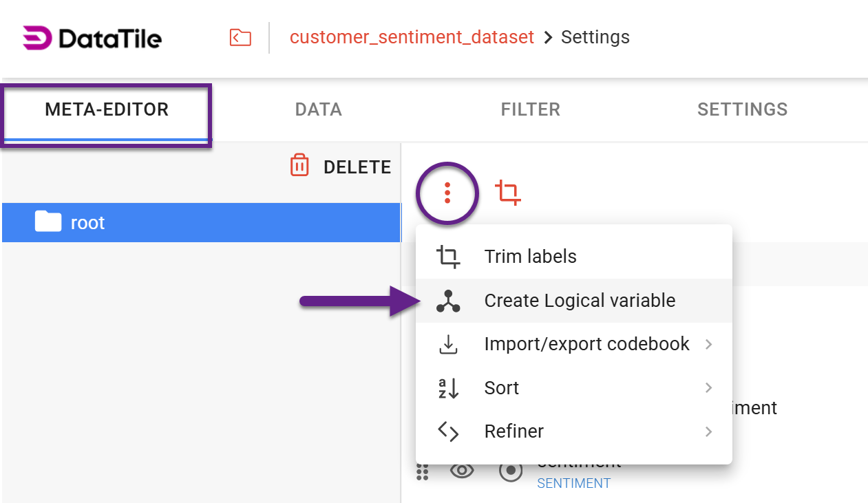This screenshot has height=503, width=868.
Task: Click the root folder icon
Action: (x=48, y=222)
